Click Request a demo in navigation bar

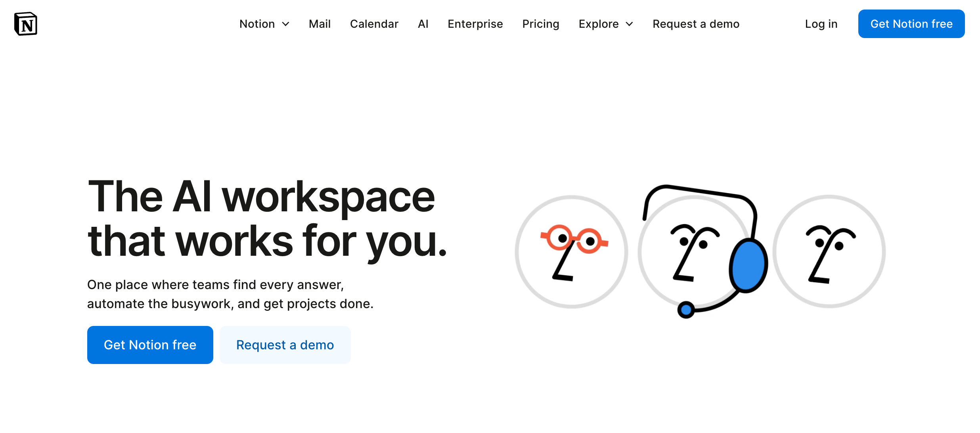pos(696,24)
